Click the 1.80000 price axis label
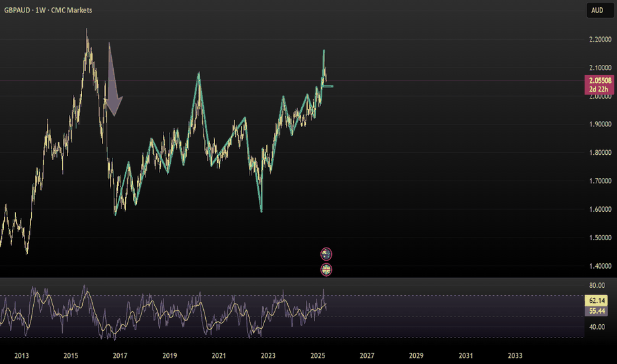 (600, 152)
